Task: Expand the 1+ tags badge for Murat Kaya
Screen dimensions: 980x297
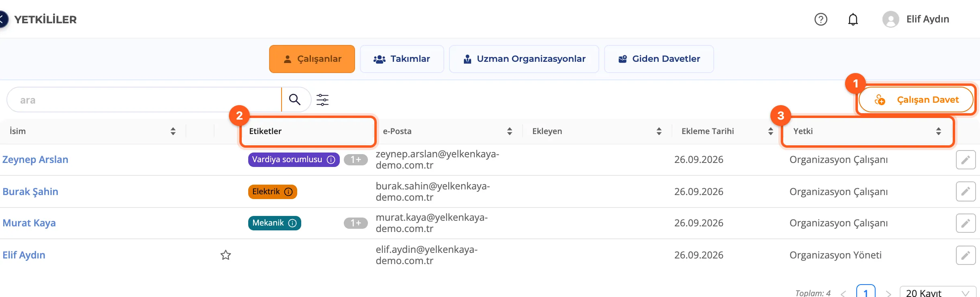Action: point(356,223)
